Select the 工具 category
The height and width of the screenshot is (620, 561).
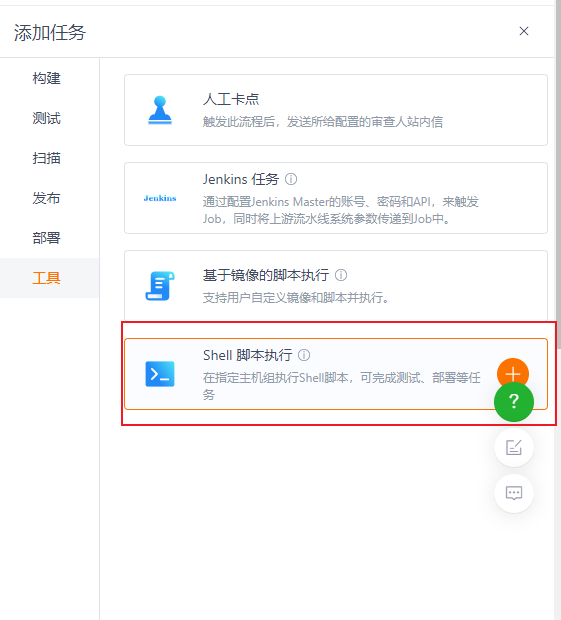click(47, 278)
